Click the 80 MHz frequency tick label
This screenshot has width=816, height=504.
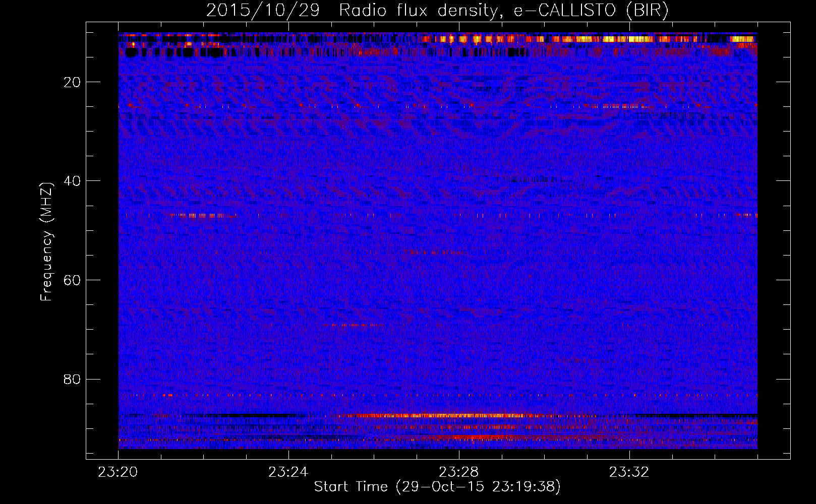[x=72, y=379]
